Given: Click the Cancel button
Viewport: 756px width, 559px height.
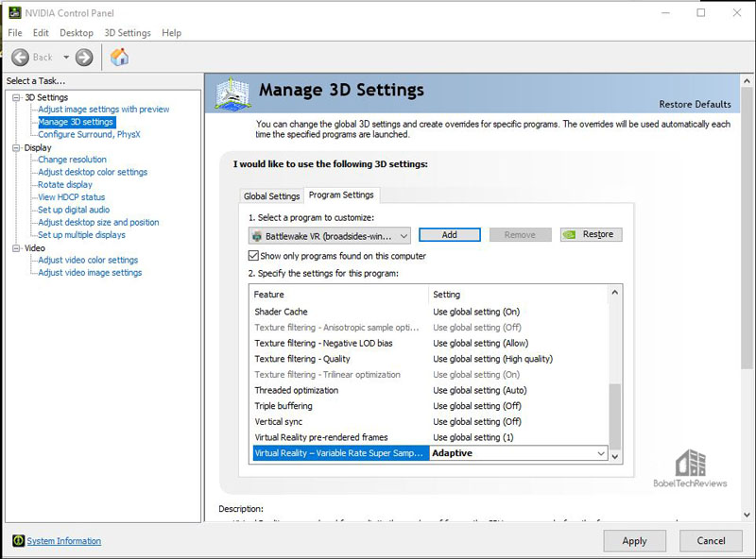Looking at the screenshot, I should point(711,541).
